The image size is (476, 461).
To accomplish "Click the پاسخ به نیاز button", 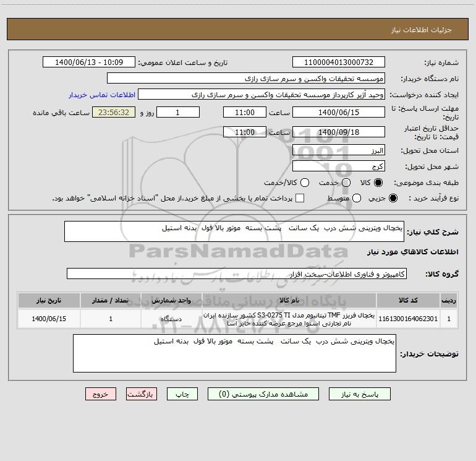I will [x=359, y=394].
